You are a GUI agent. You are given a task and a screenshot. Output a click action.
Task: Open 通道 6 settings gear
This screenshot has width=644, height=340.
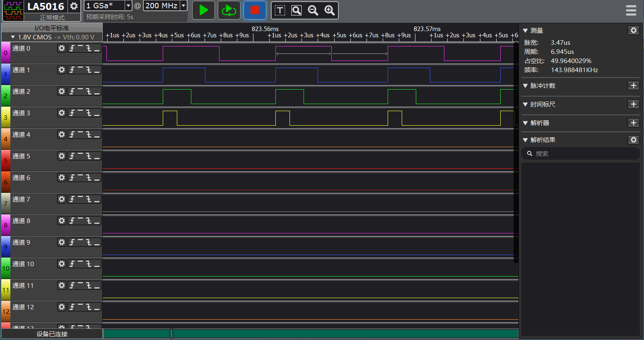(x=62, y=177)
